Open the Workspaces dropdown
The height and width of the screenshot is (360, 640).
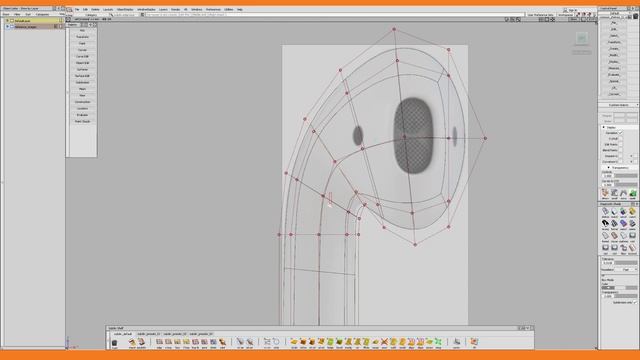tap(566, 15)
